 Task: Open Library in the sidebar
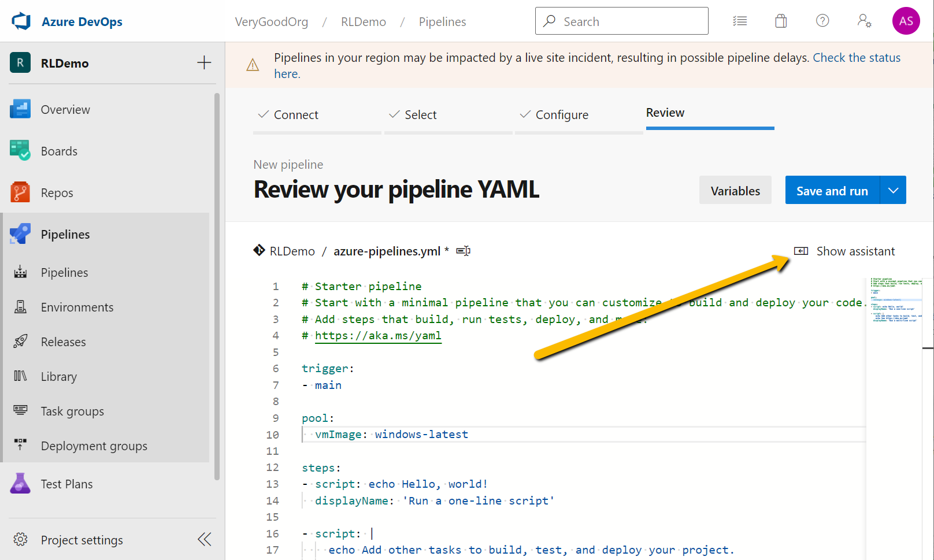[x=58, y=377]
